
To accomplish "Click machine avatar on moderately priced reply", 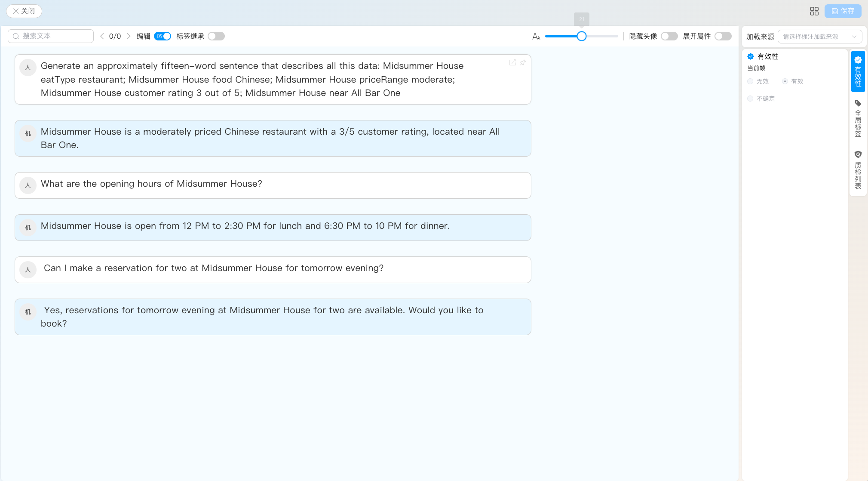I will coord(28,133).
